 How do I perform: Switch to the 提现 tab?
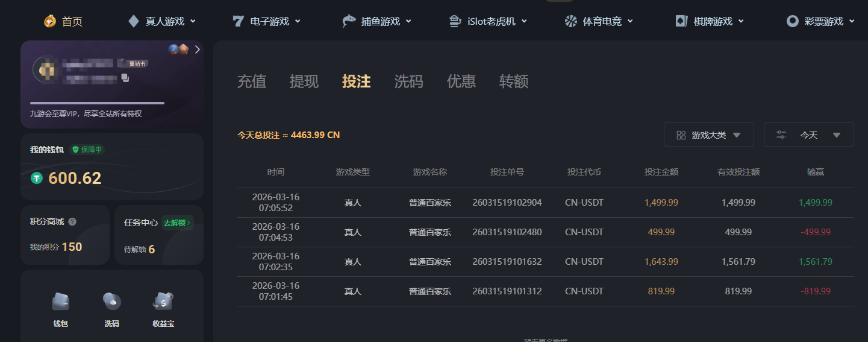click(304, 81)
